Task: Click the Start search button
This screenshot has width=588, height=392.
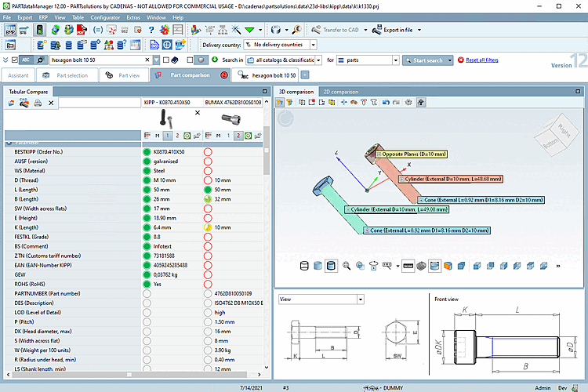Action: click(x=428, y=60)
